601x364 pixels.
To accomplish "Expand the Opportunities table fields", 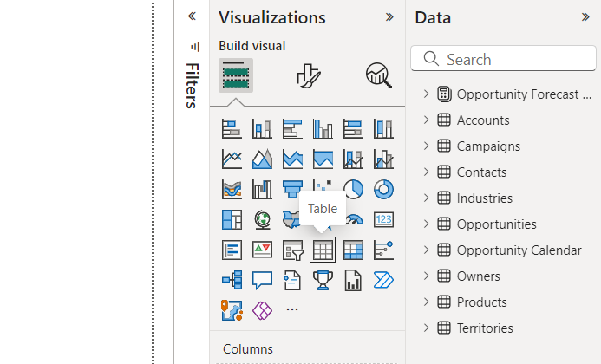I will (426, 224).
